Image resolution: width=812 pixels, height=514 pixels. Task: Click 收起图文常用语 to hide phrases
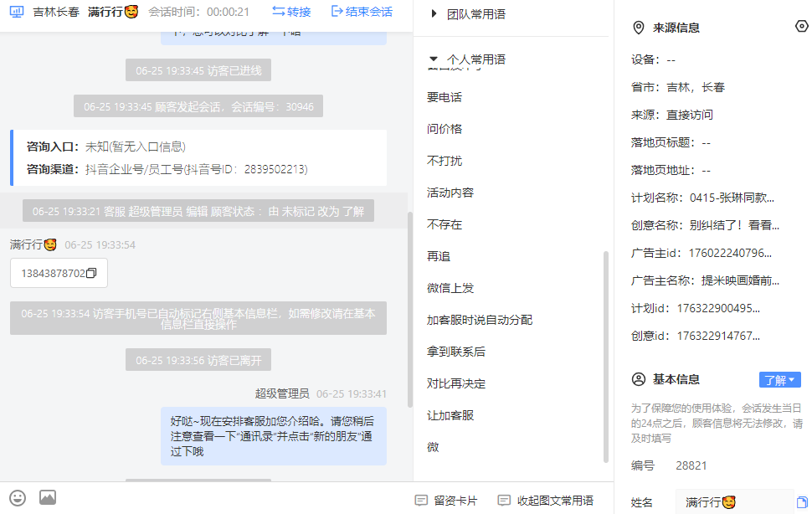545,501
